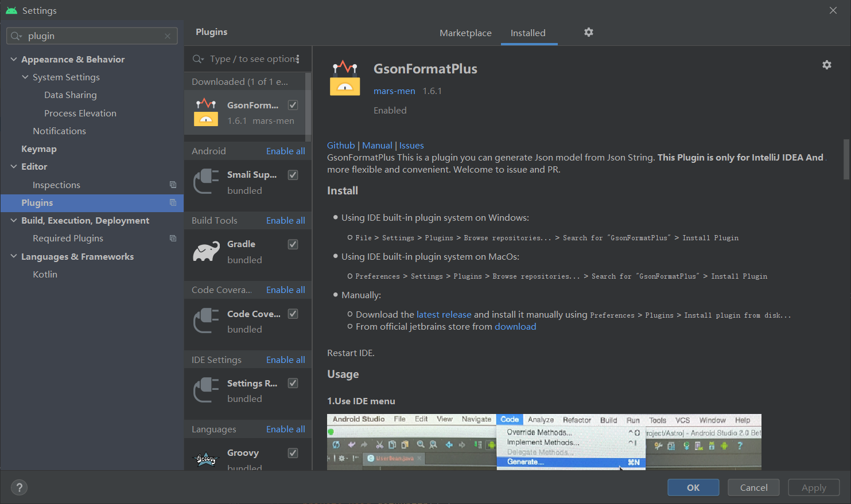851x504 pixels.
Task: Click the Cancel button
Action: tap(753, 487)
